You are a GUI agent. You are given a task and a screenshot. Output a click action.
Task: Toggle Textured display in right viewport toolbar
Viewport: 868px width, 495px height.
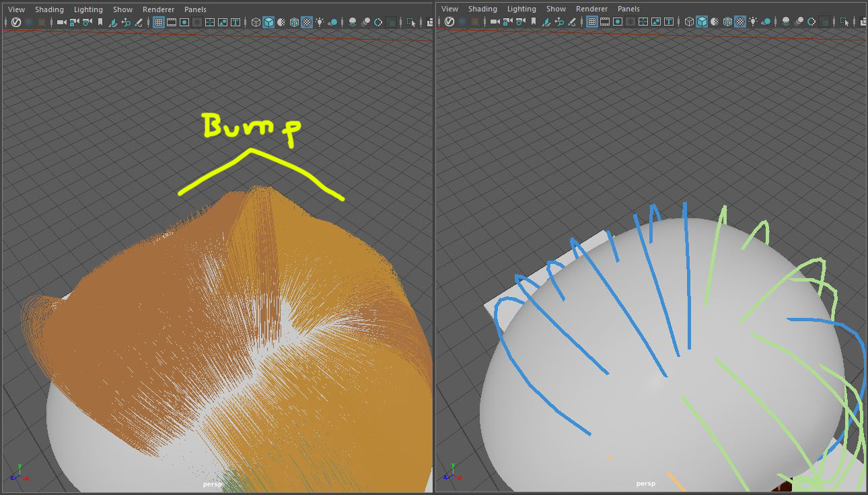[740, 22]
